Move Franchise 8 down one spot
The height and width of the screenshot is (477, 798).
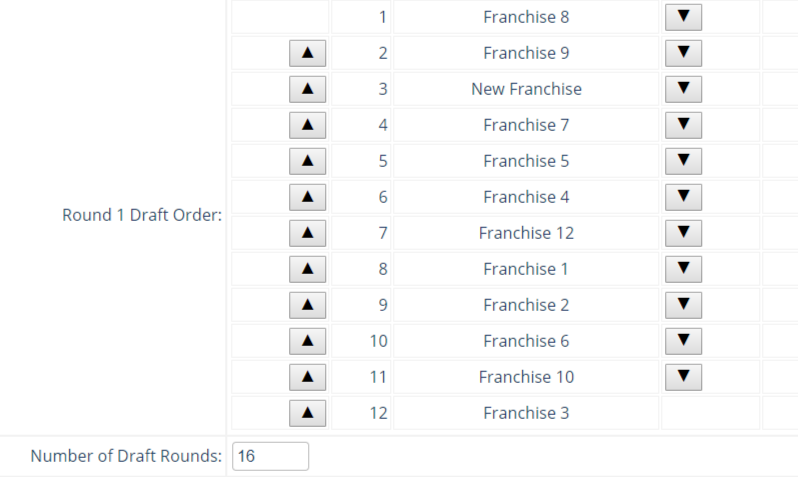[x=683, y=17]
